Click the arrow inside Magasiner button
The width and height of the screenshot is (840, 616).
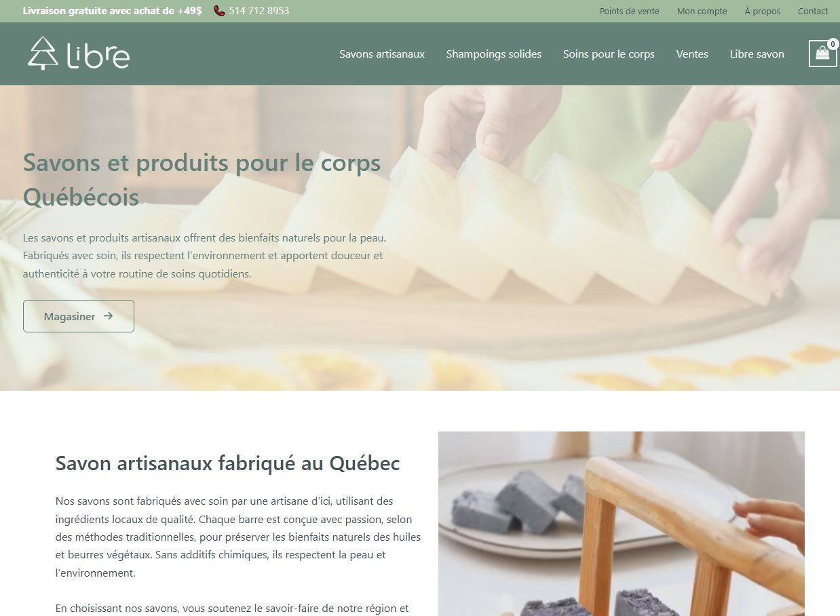pos(108,316)
